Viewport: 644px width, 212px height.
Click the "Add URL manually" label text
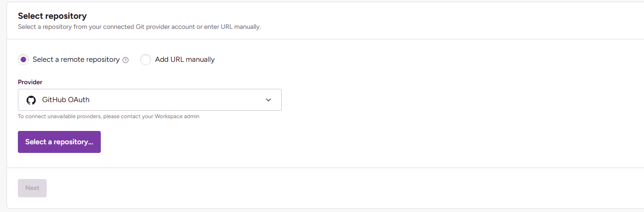[185, 60]
